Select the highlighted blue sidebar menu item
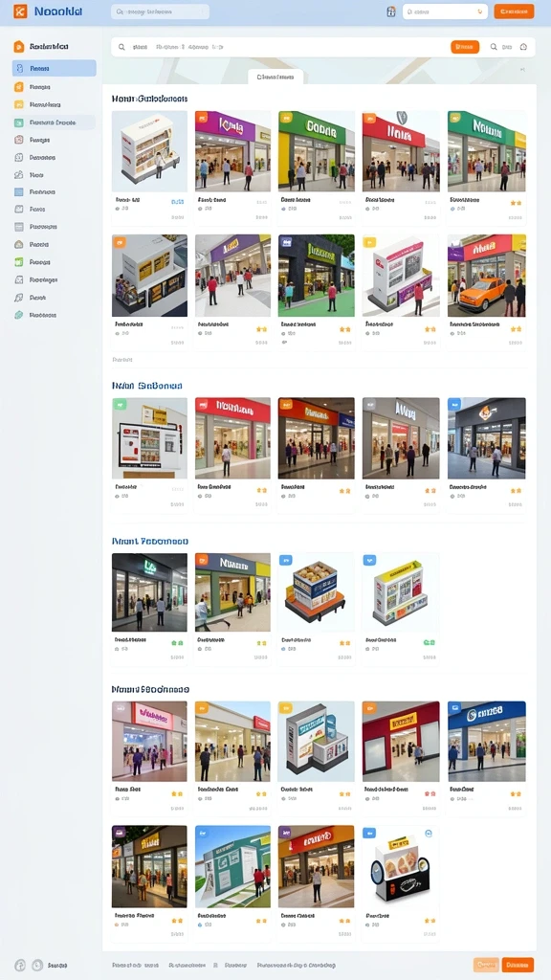This screenshot has width=551, height=980. (x=55, y=68)
